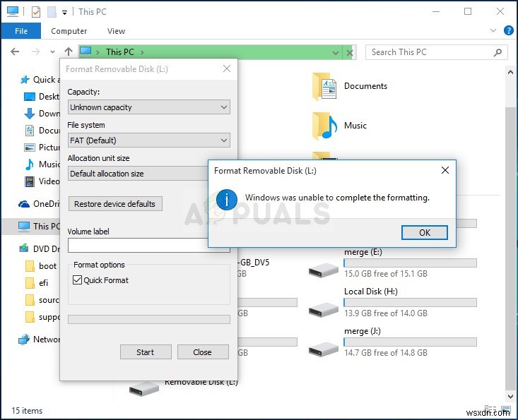518x420 pixels.
Task: Select the boot folder in navigation pane
Action: (x=41, y=266)
